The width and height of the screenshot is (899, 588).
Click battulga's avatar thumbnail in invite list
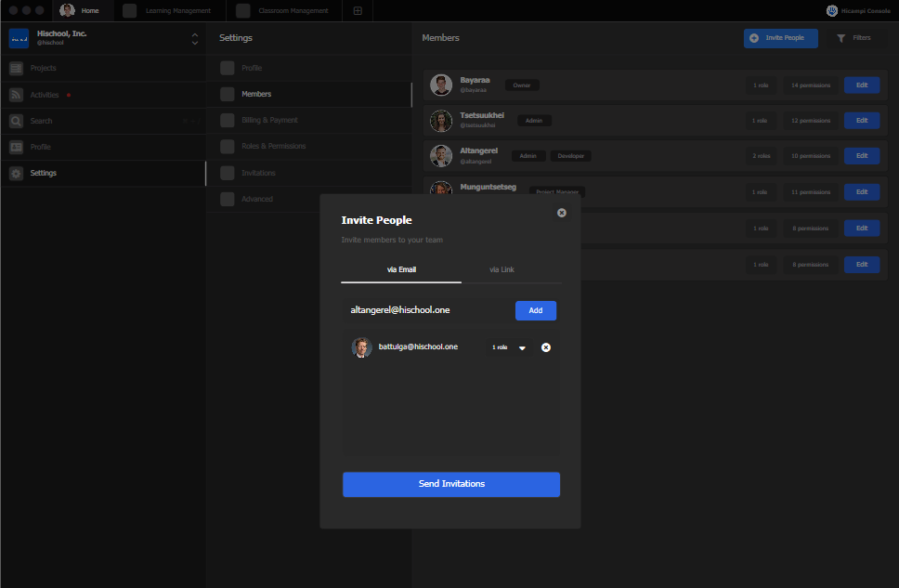[x=362, y=347]
